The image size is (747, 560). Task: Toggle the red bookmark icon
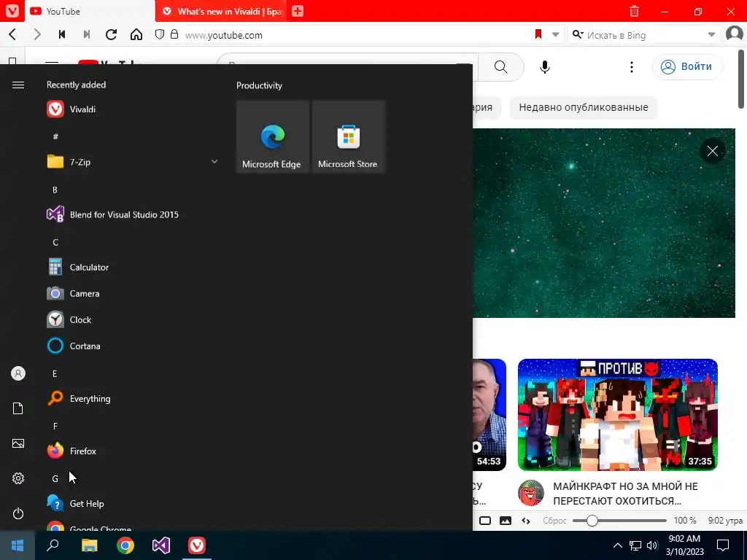538,34
